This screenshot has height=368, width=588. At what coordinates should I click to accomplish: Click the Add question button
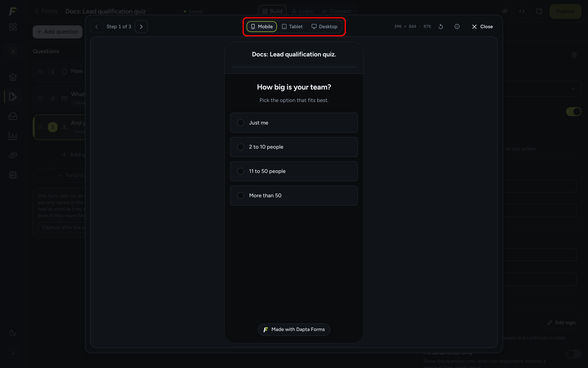click(x=58, y=32)
